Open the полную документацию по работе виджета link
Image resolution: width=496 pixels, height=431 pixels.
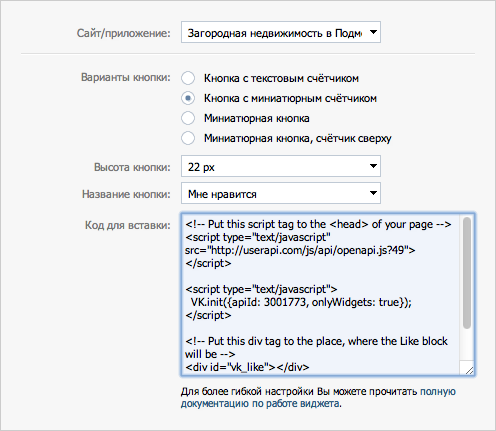pyautogui.click(x=318, y=397)
